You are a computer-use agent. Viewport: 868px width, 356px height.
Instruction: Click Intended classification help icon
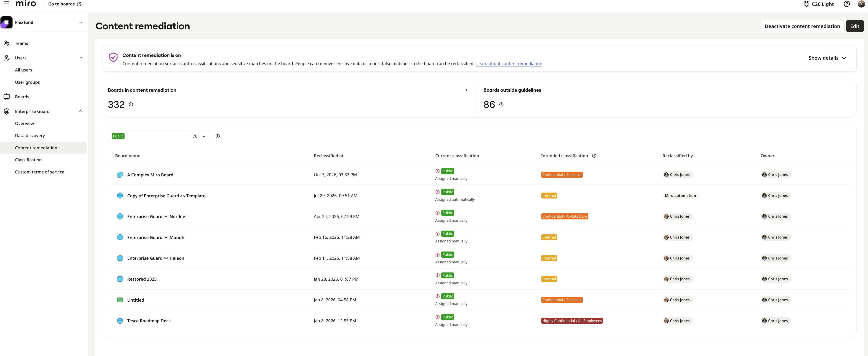[x=594, y=156]
